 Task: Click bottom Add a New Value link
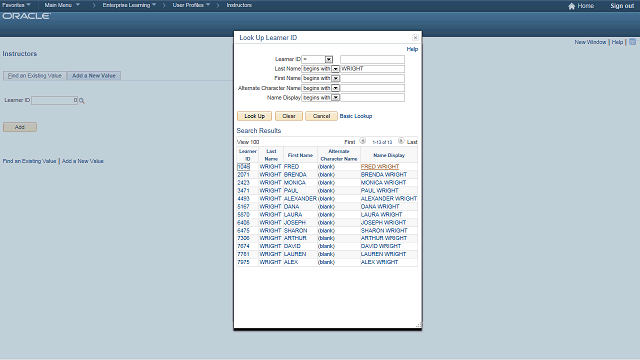tap(82, 161)
